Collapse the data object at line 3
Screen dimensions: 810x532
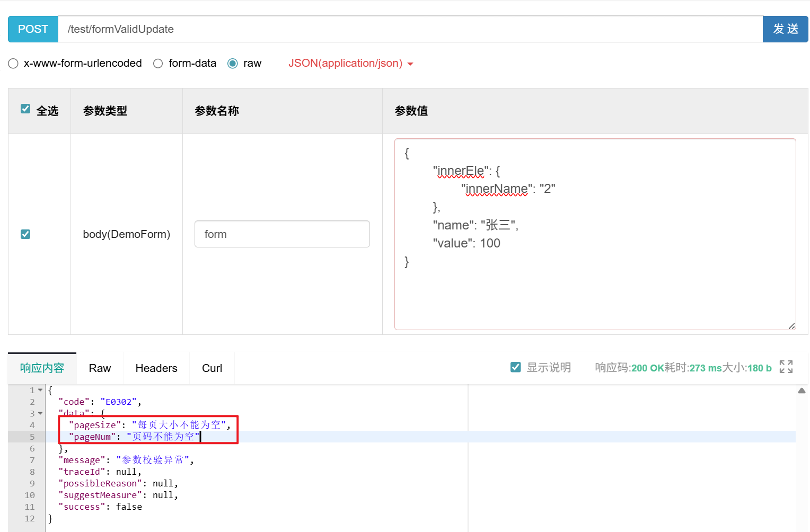(40, 413)
